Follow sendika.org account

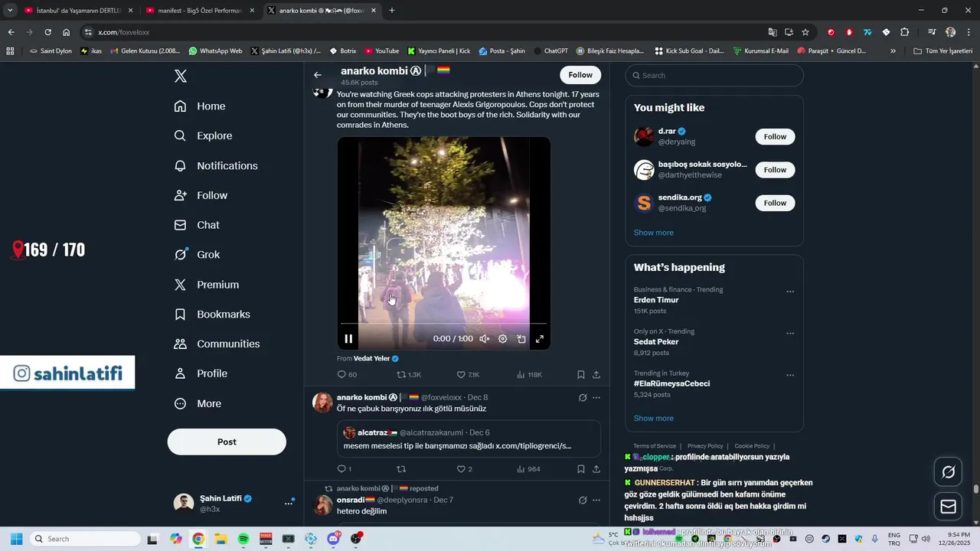coord(775,203)
